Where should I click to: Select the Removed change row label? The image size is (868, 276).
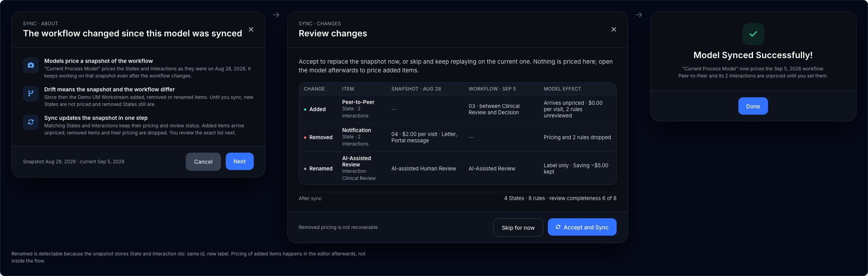click(321, 137)
